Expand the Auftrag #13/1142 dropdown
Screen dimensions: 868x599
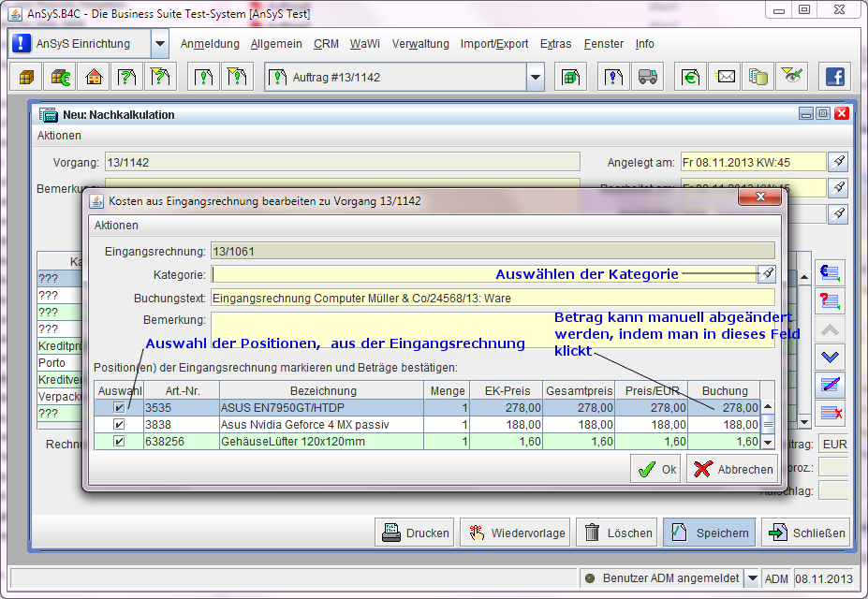pos(535,78)
